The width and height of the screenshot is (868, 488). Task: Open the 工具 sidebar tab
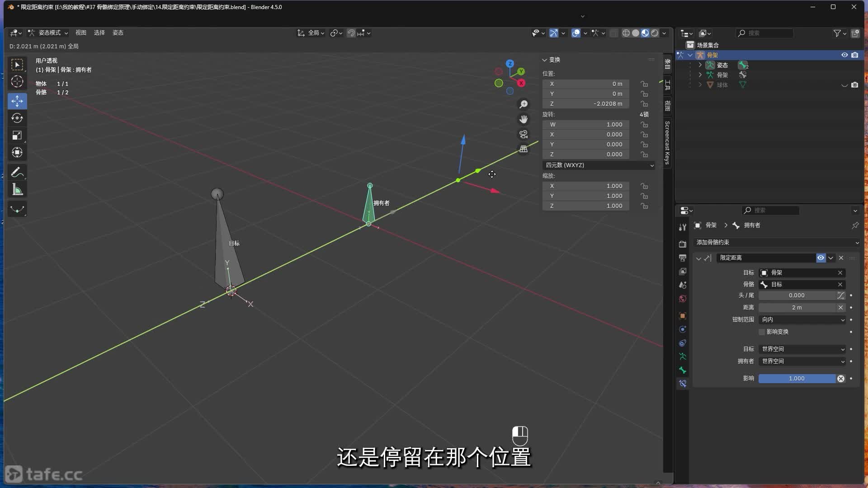point(667,85)
